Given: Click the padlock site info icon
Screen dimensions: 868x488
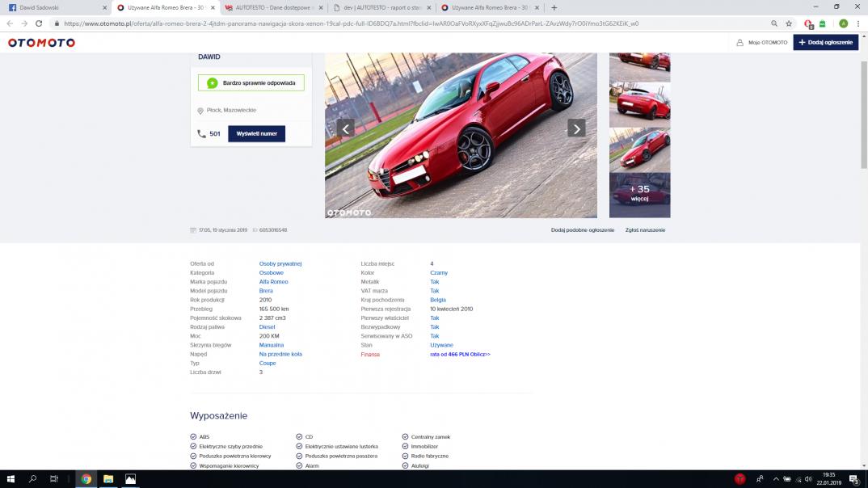Looking at the screenshot, I should [57, 23].
